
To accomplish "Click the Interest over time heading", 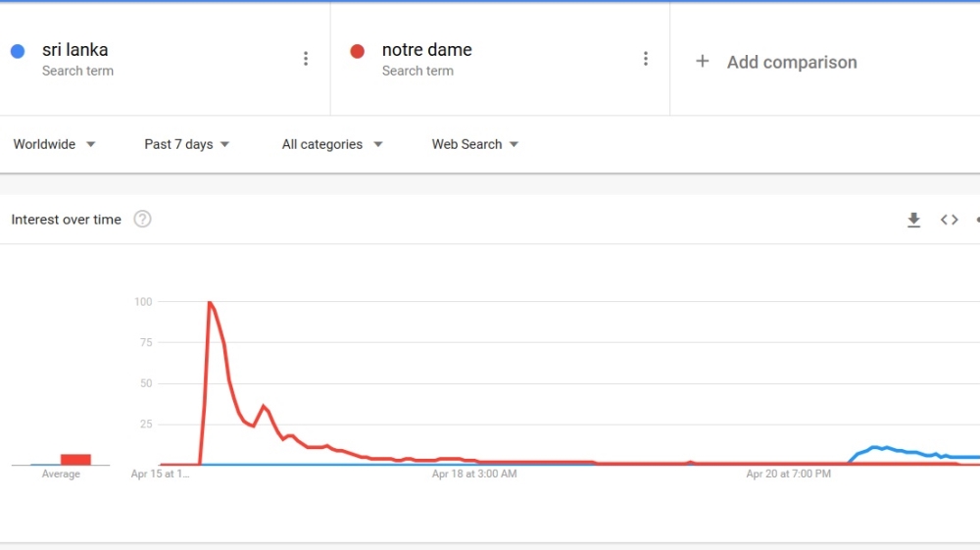I will tap(67, 220).
